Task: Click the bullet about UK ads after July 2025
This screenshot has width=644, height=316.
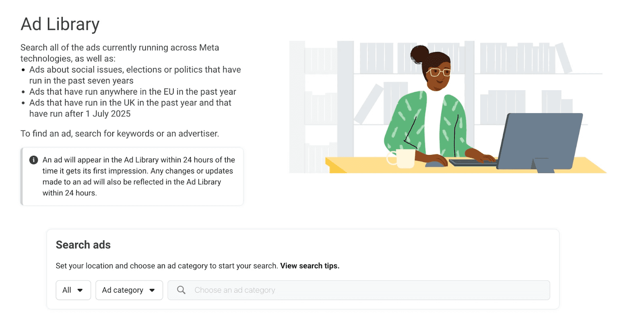Action: click(130, 108)
